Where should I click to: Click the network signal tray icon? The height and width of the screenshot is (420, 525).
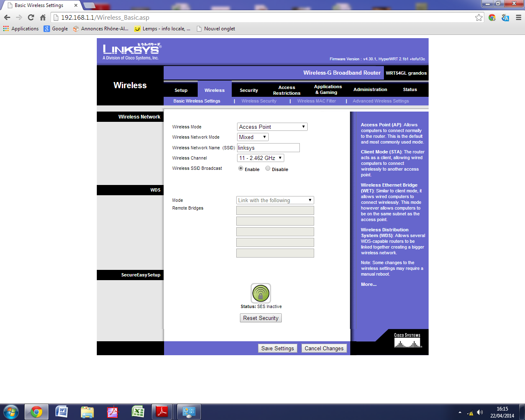(x=470, y=413)
